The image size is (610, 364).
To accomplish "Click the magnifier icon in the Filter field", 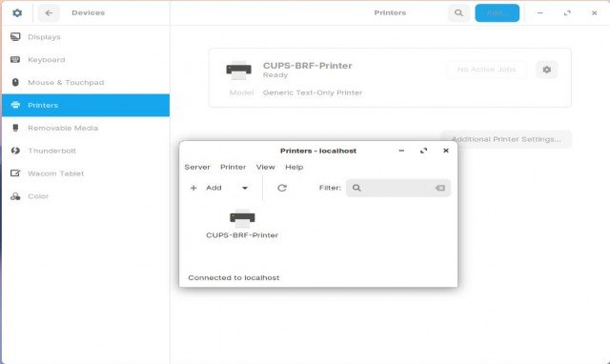I will pos(356,188).
